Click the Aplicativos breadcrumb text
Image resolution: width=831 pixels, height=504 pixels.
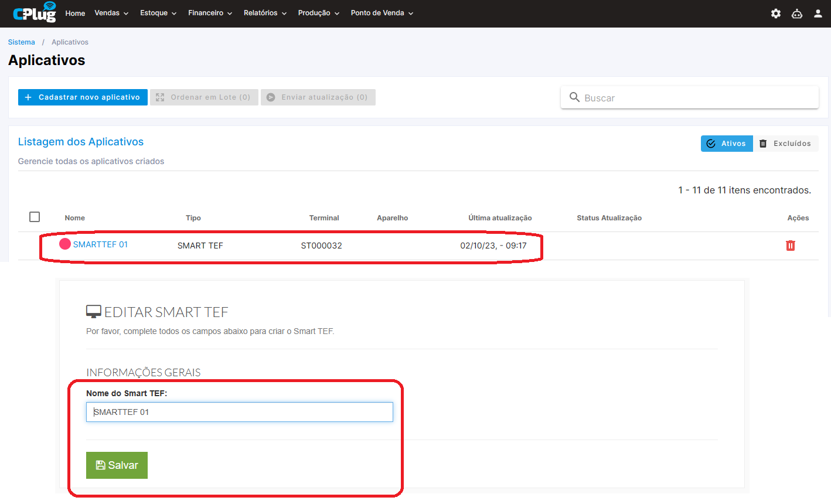(70, 42)
